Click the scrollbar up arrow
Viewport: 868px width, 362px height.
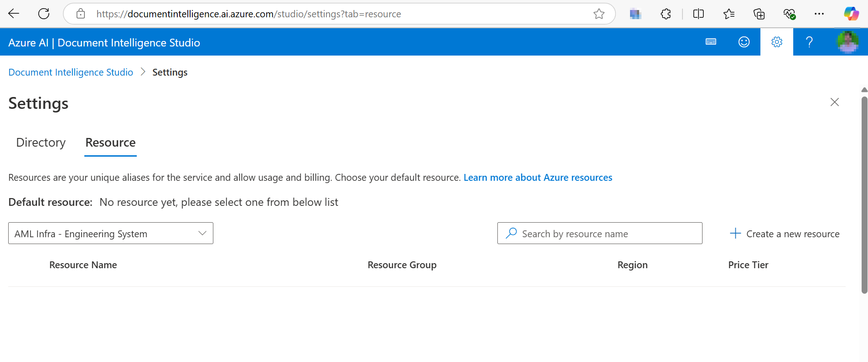pos(864,90)
